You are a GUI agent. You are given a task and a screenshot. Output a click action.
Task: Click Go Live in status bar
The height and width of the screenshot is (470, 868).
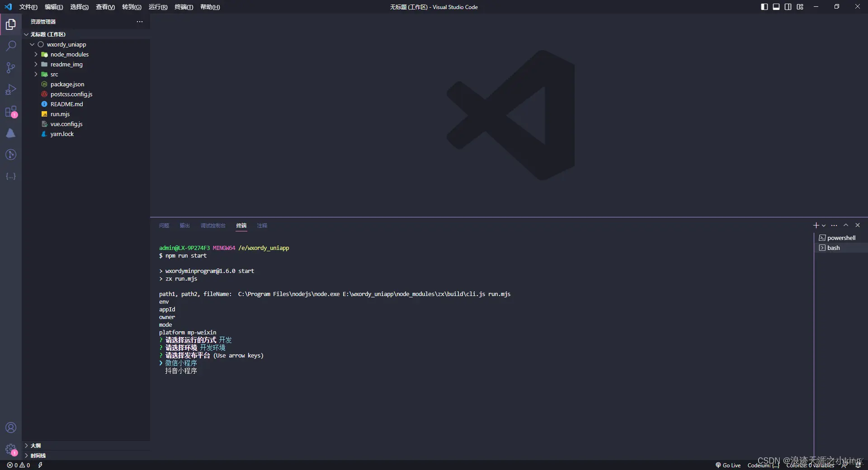(x=728, y=465)
